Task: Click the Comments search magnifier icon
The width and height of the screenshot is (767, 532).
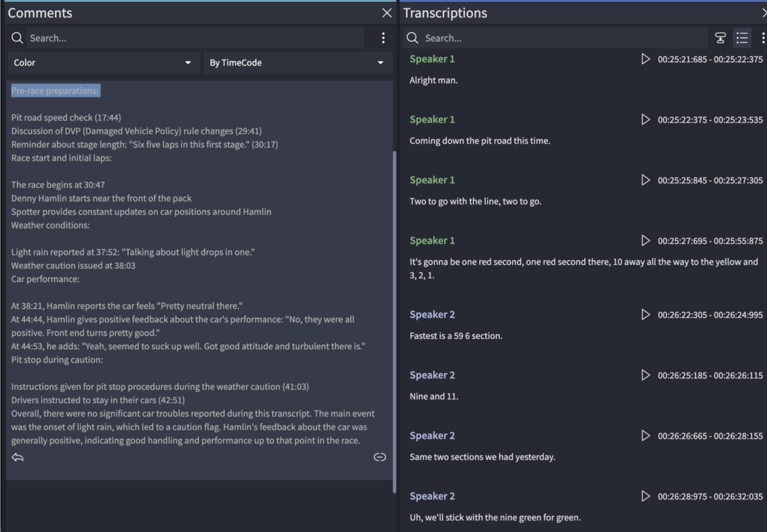Action: click(17, 38)
